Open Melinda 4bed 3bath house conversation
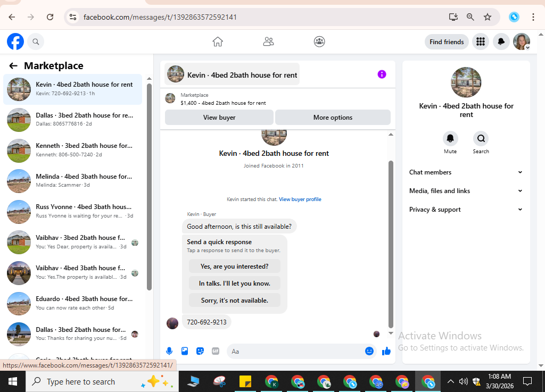The image size is (545, 392). [x=72, y=181]
